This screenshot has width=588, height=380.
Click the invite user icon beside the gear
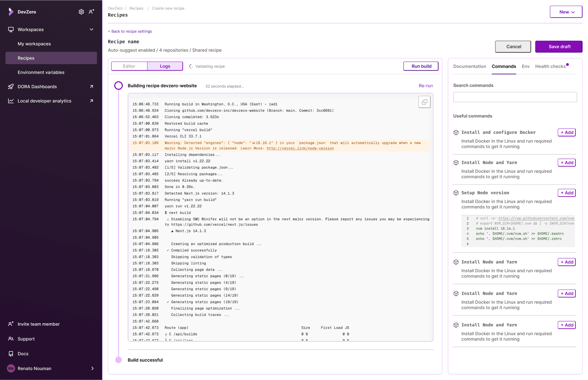pyautogui.click(x=91, y=12)
